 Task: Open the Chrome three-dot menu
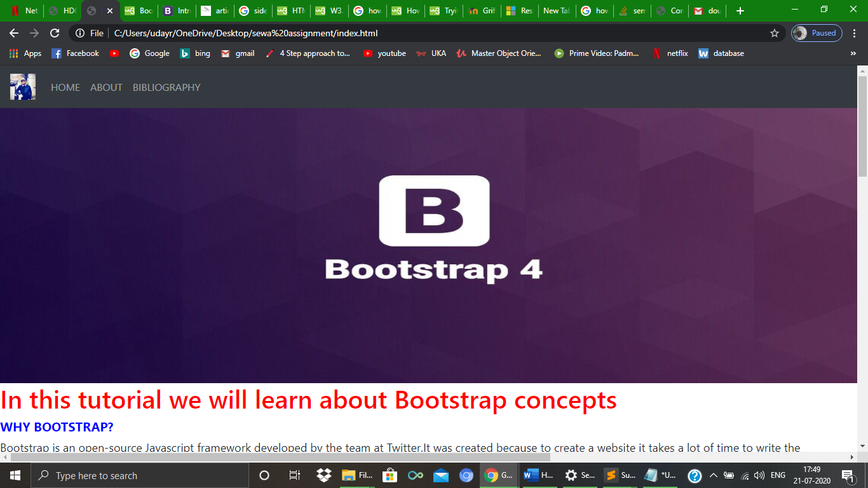855,33
